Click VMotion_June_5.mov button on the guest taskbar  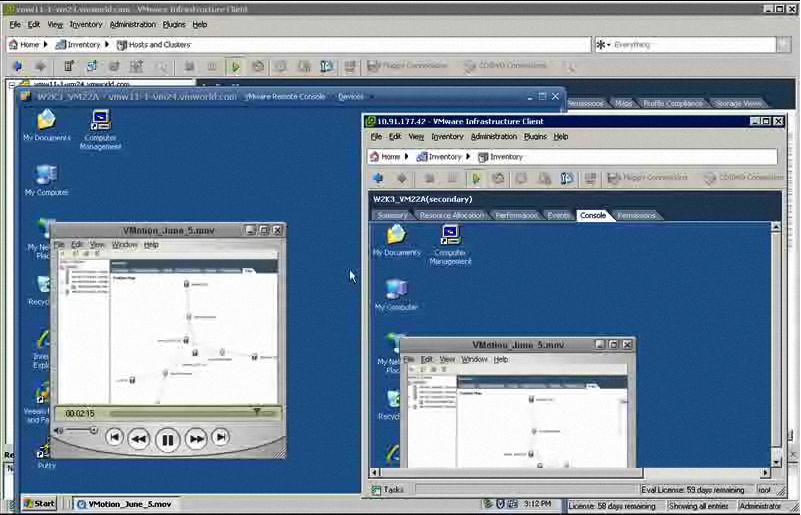point(124,504)
